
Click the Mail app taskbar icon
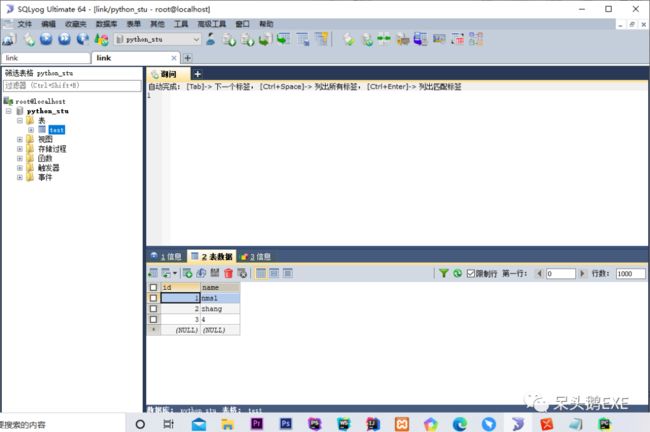(x=199, y=424)
